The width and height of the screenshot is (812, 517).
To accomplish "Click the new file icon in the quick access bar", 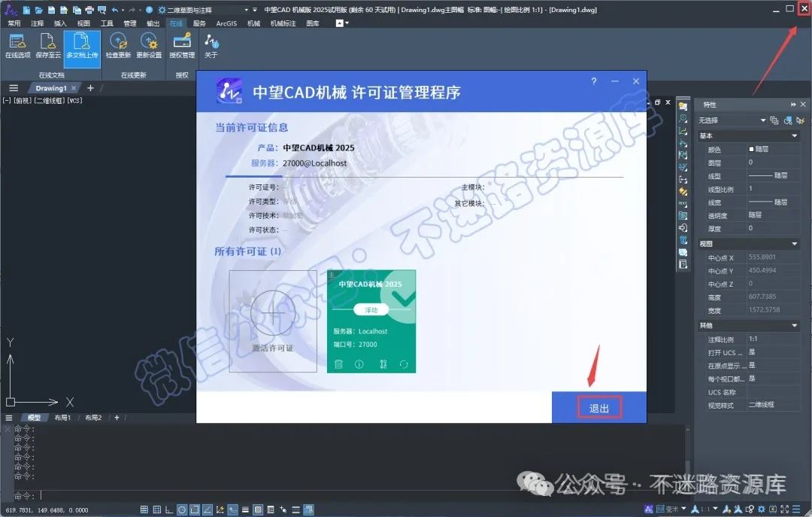I will (26, 10).
